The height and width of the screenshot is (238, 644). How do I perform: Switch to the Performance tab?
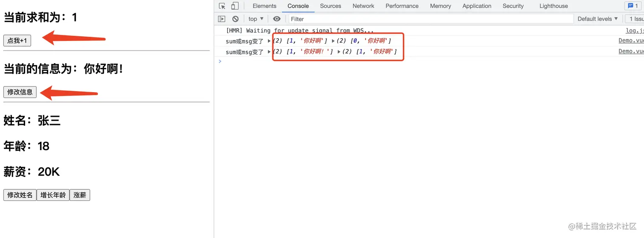(x=402, y=6)
